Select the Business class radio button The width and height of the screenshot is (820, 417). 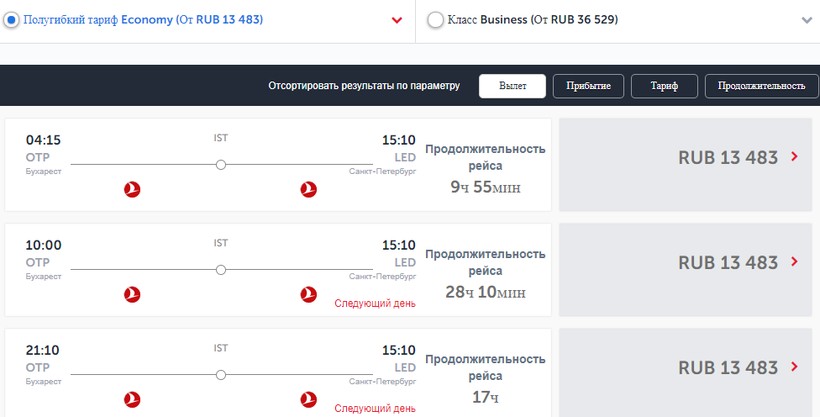435,20
